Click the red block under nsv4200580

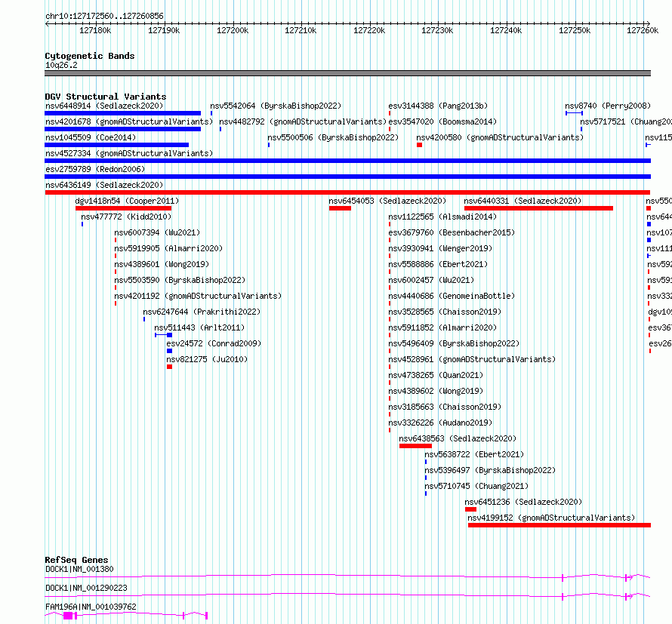tap(419, 145)
